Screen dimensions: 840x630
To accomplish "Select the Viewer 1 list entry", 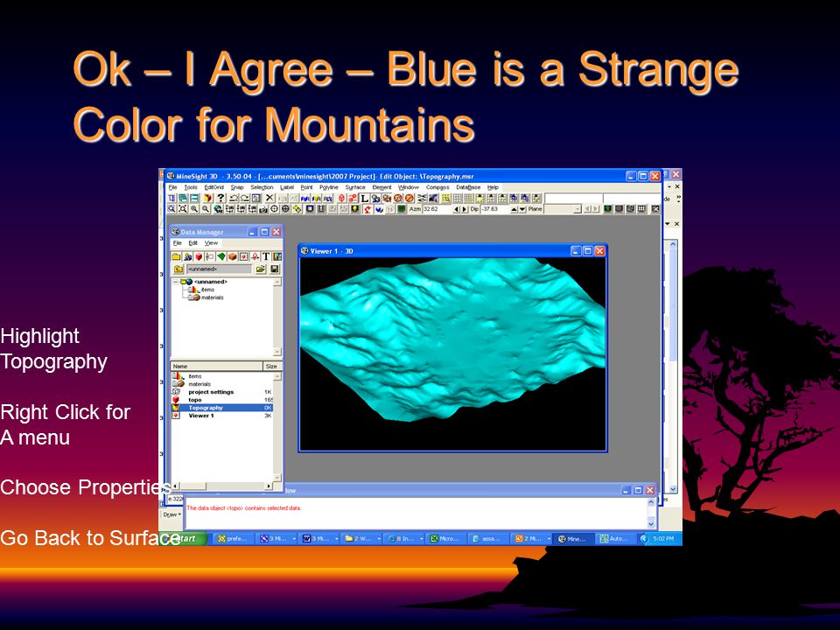I will click(221, 416).
